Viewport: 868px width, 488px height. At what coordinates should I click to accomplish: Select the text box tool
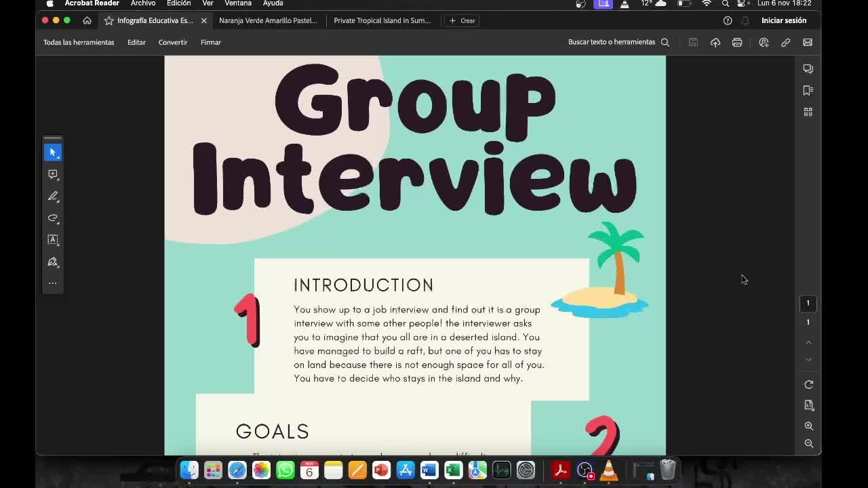(53, 239)
